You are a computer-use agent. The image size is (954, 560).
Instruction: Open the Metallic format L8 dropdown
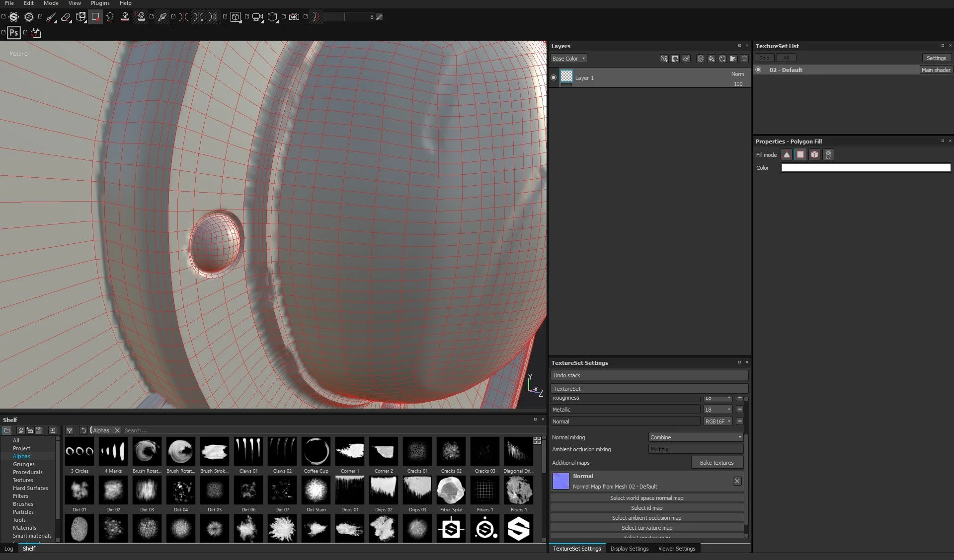718,410
